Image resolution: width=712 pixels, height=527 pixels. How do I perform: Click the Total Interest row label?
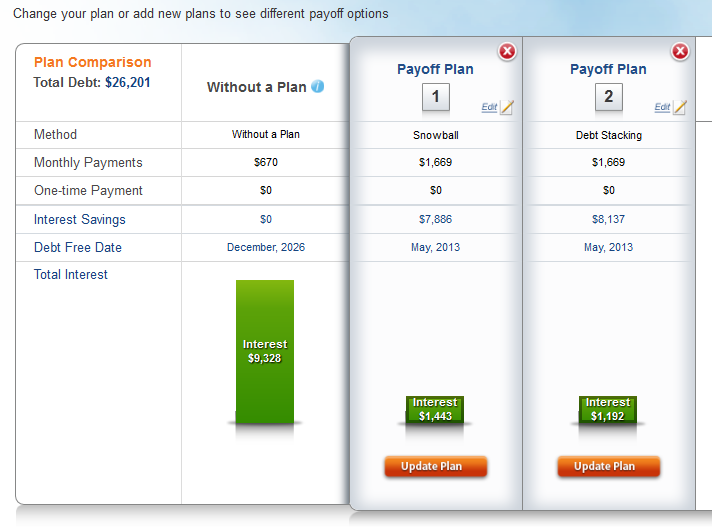(71, 275)
